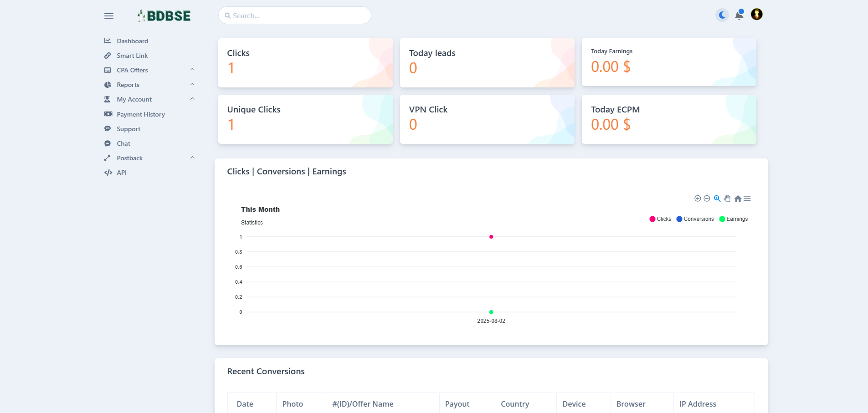Click the pink Clicks data point
This screenshot has width=868, height=413.
tap(491, 237)
